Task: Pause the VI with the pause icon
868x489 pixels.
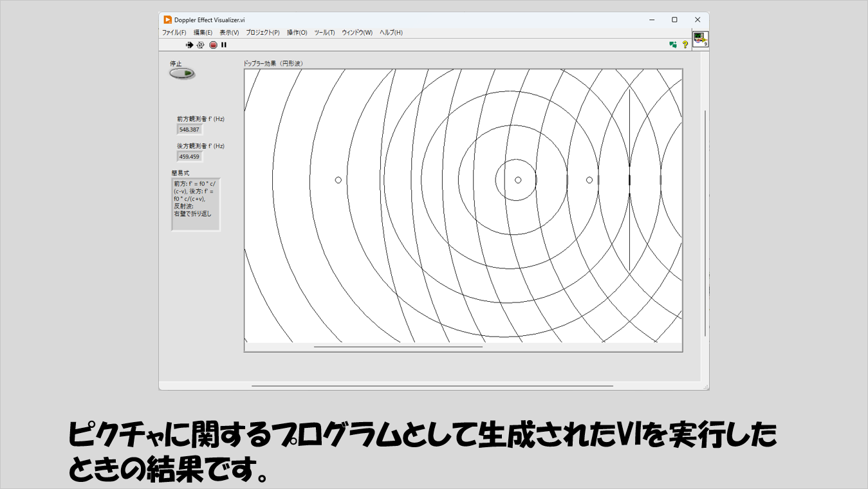Action: [224, 45]
